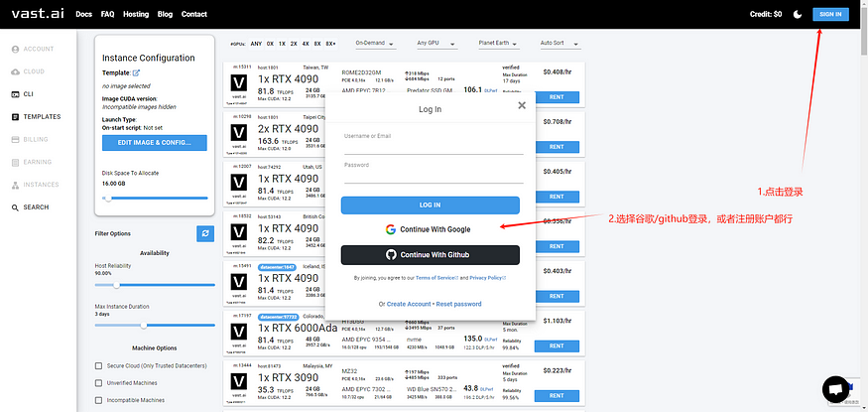Image resolution: width=868 pixels, height=412 pixels.
Task: Click DLPerf link on RTX 6000Ada row
Action: click(490, 340)
